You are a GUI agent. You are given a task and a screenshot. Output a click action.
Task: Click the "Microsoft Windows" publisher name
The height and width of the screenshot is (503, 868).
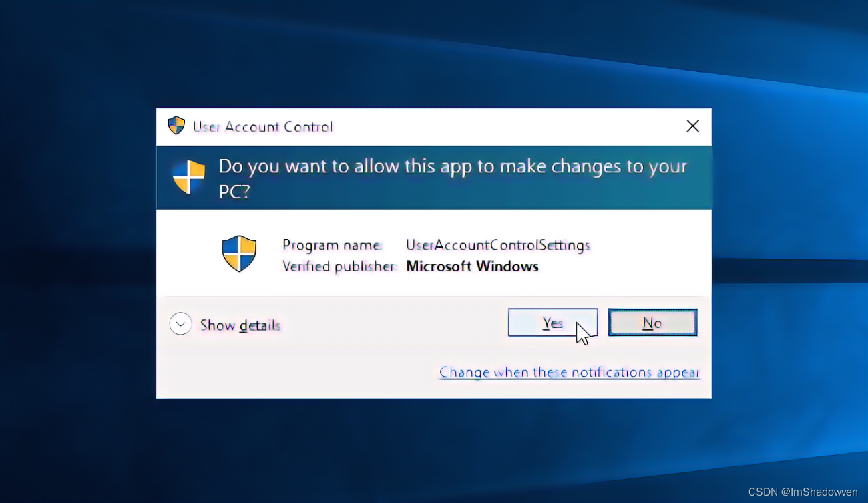tap(472, 266)
